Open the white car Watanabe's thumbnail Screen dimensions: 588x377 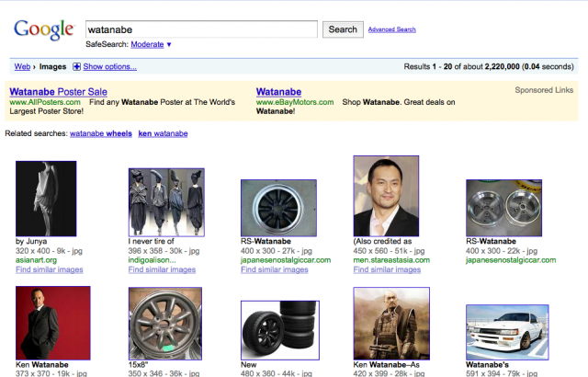click(506, 331)
